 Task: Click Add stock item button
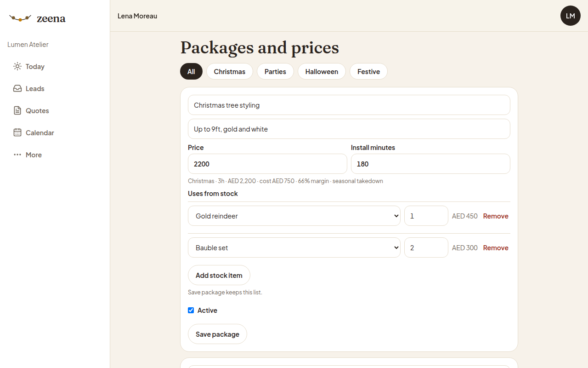click(219, 275)
